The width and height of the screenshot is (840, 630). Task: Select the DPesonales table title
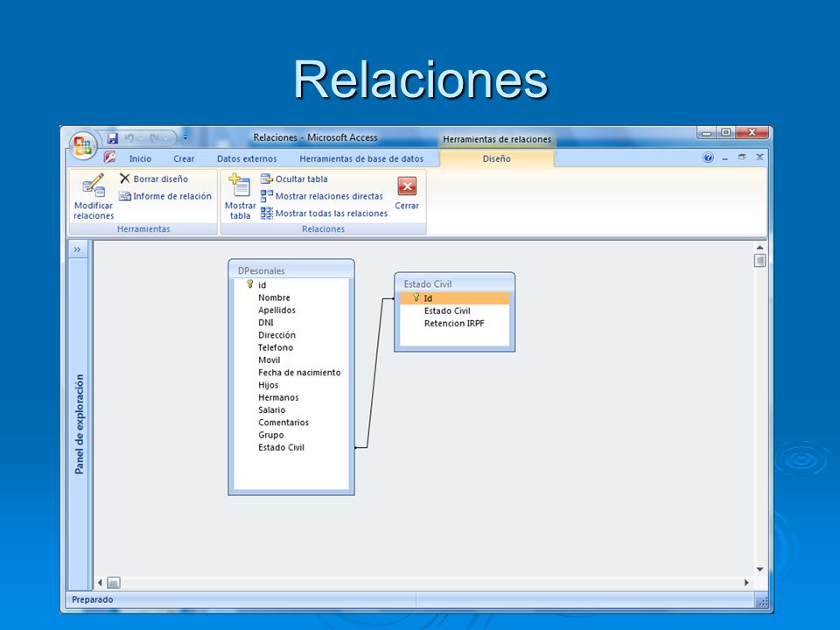[262, 271]
